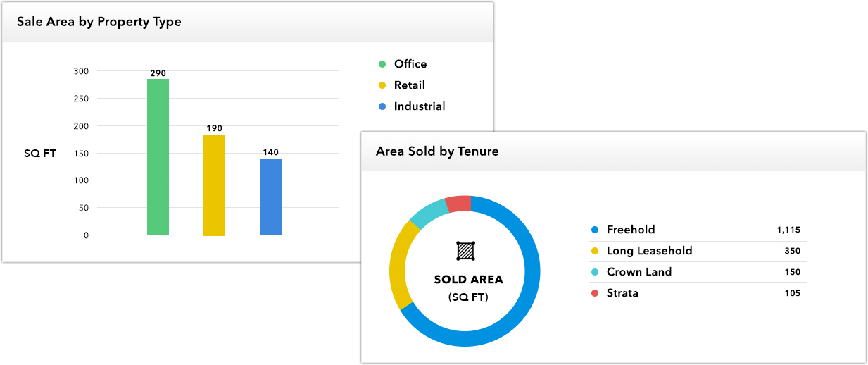868x365 pixels.
Task: Click the green Office legend dot
Action: pyautogui.click(x=382, y=64)
